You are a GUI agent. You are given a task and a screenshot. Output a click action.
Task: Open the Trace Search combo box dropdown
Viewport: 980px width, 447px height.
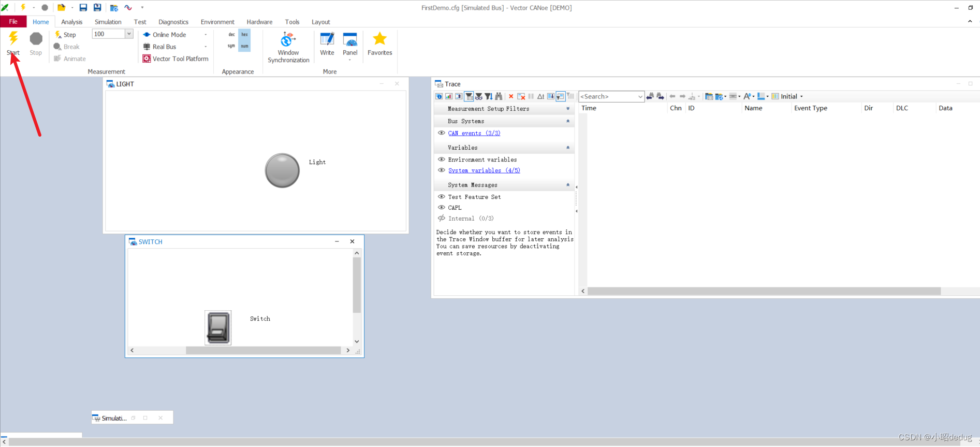click(x=640, y=97)
